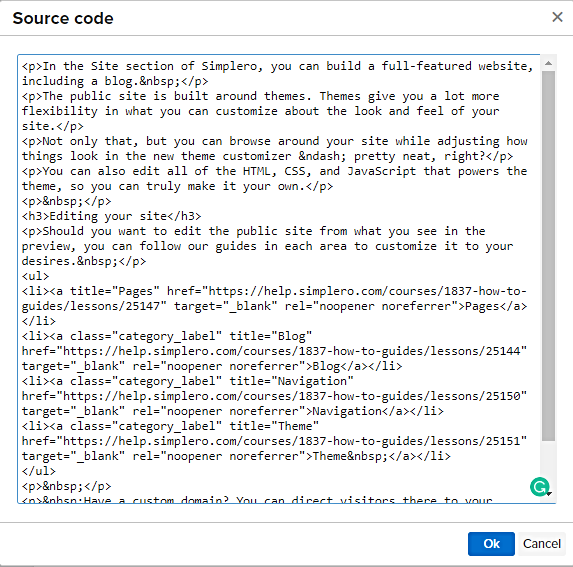Screen dimensions: 573x567
Task: Place cursor on line ending 'make it your own'
Action: 178,186
